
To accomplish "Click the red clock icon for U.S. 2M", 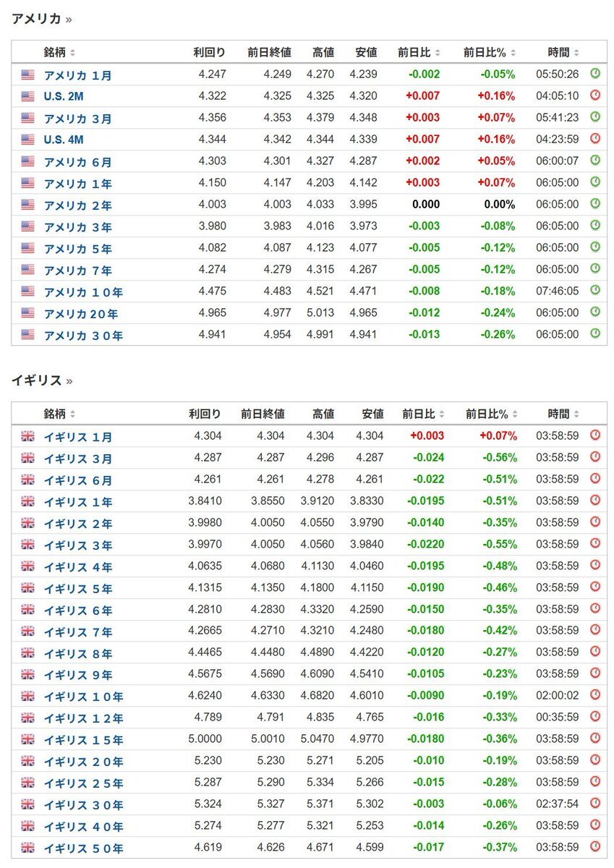I will click(595, 95).
